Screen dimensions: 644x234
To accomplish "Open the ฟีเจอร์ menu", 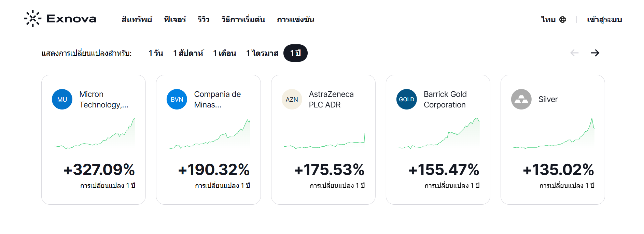I will click(175, 19).
